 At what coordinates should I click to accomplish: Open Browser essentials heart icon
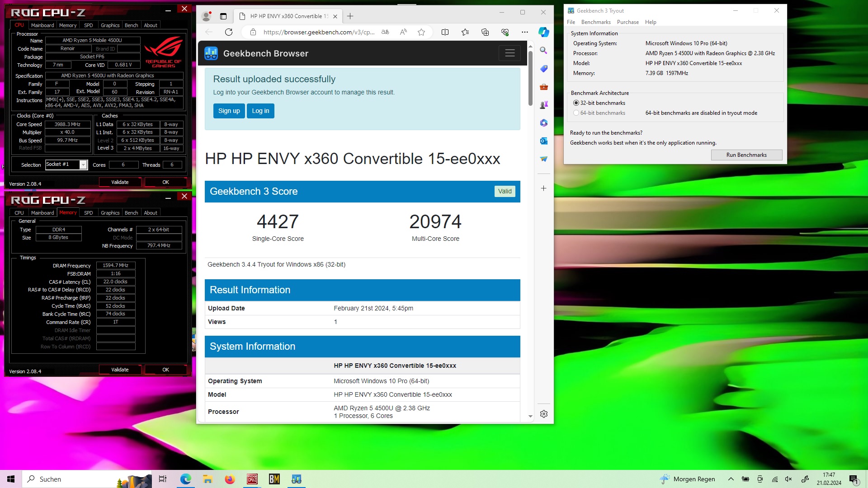[x=505, y=32]
